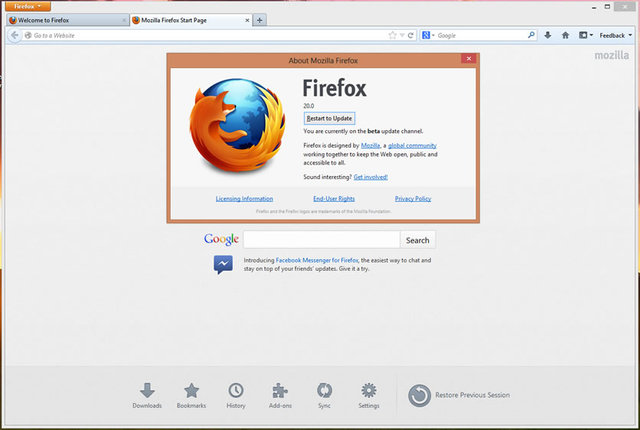640x430 pixels.
Task: Minimize the Firefox window
Action: pos(594,7)
